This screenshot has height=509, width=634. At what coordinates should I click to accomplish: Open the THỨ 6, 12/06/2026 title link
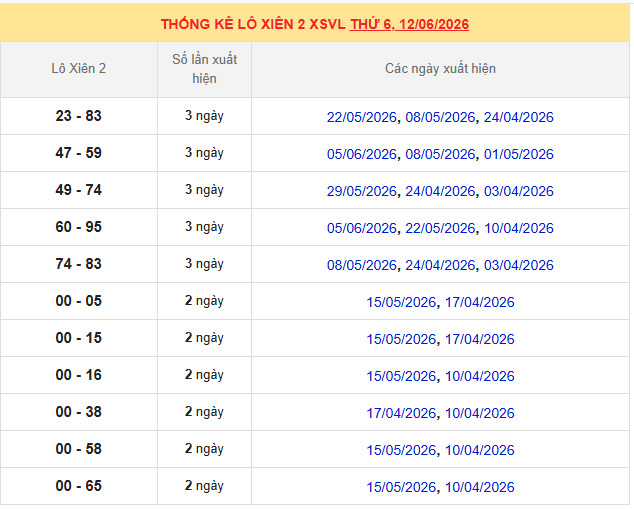click(x=409, y=24)
